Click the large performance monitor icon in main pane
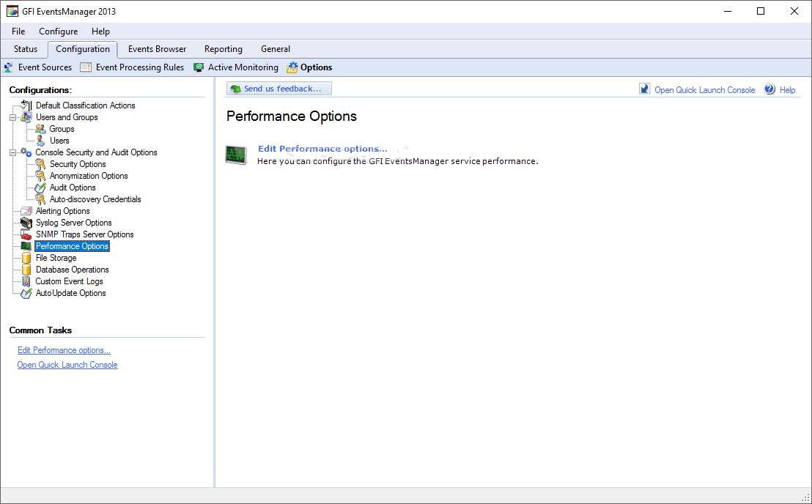Screen dimensions: 812x504 pyautogui.click(x=236, y=155)
